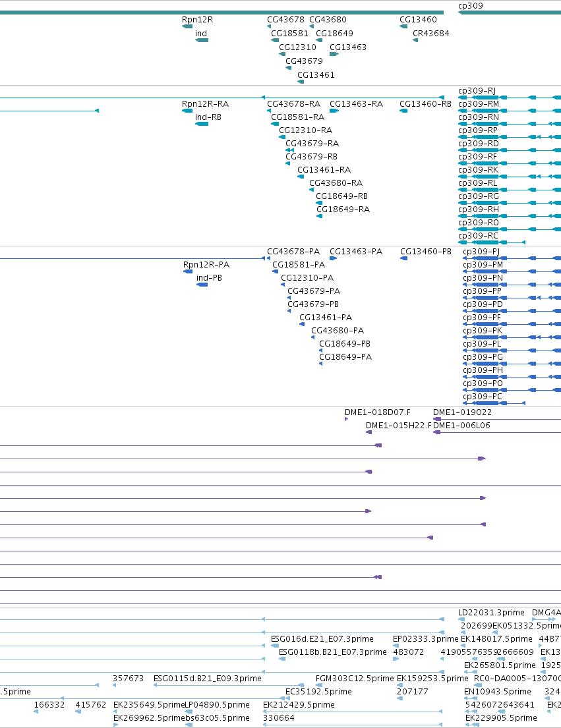The image size is (561, 728).
Task: Select transcript CG18649-RB
Action: (x=341, y=196)
